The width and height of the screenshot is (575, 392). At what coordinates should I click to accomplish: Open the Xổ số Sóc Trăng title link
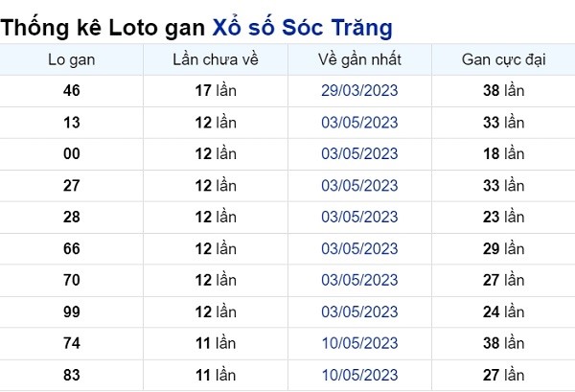302,28
